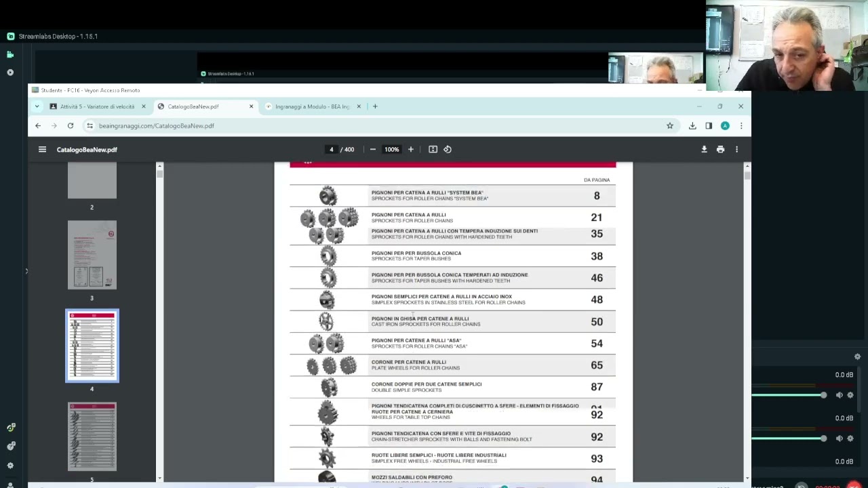Zoom out the PDF document

372,149
